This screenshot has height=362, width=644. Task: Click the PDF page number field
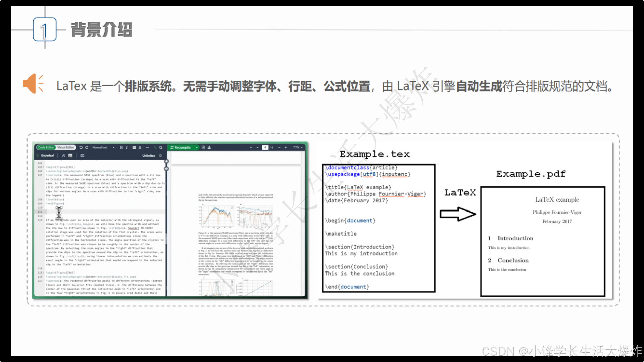coord(265,147)
